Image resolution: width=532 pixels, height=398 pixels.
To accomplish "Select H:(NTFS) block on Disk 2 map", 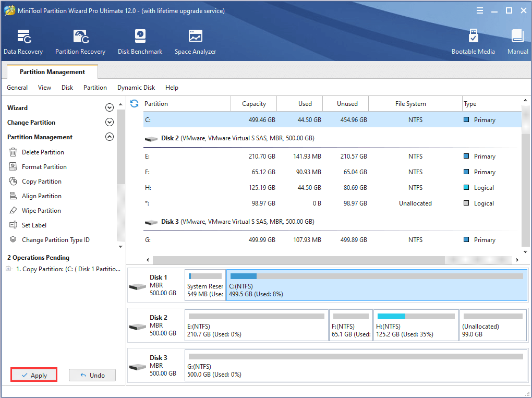I will pyautogui.click(x=416, y=325).
